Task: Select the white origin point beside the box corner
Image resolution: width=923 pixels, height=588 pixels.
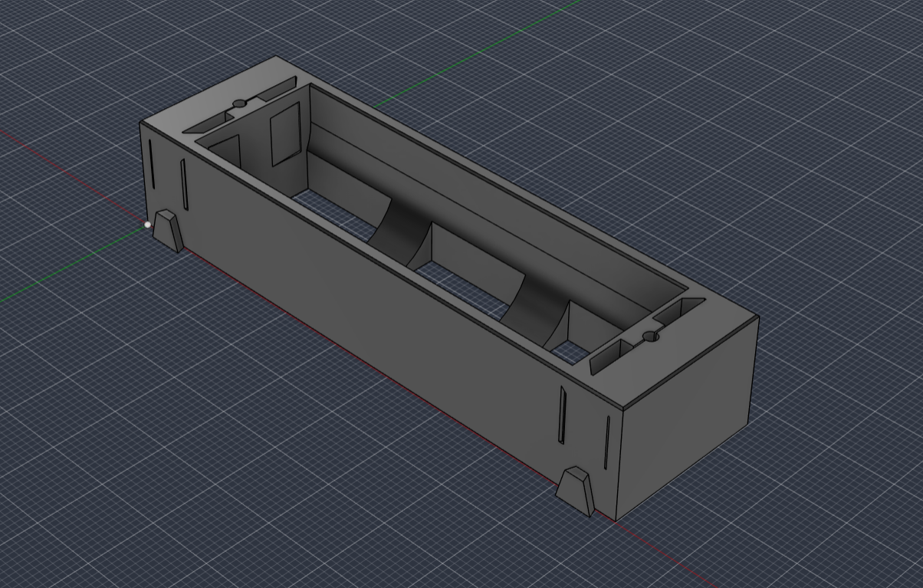Action: tap(148, 225)
